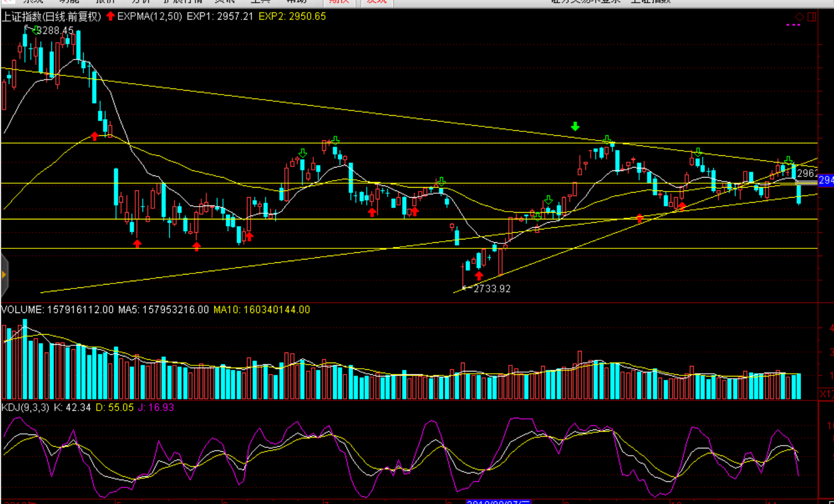Click the 2733.92 lowest price label
834x504 pixels.
pos(492,288)
